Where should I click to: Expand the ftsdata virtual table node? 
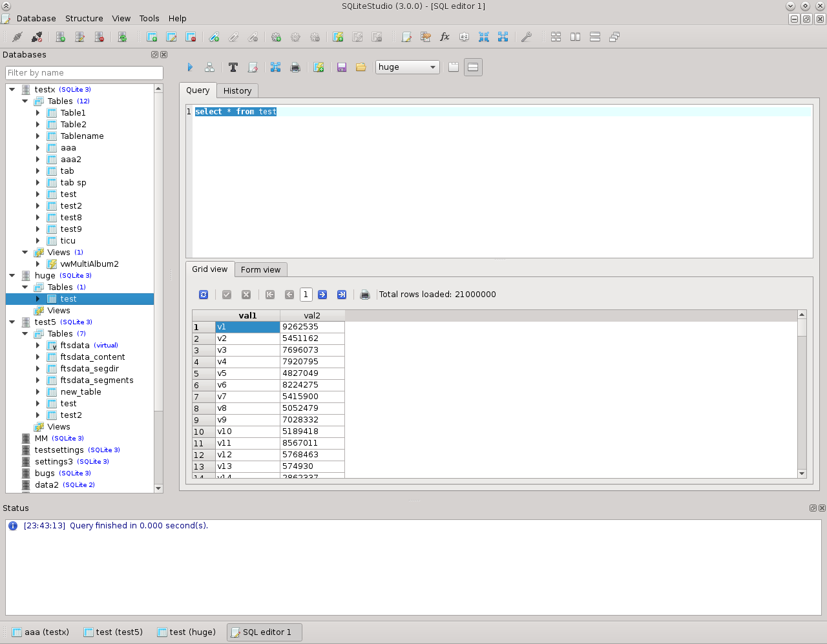pyautogui.click(x=38, y=345)
